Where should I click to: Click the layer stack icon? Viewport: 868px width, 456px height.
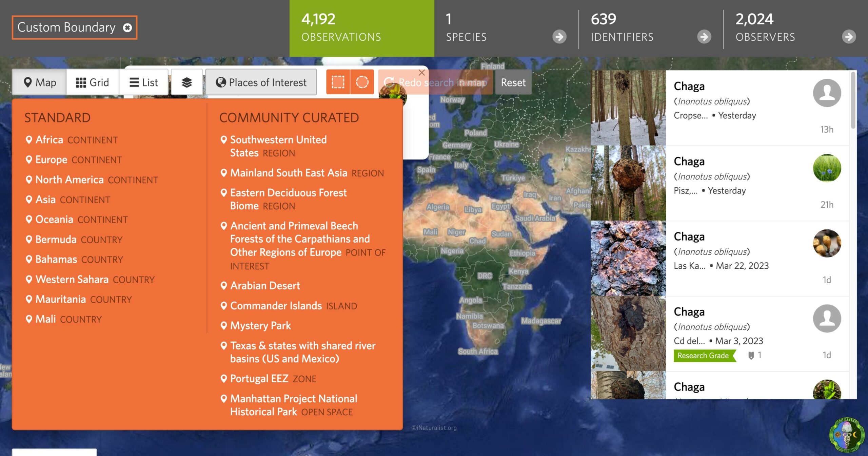tap(186, 82)
